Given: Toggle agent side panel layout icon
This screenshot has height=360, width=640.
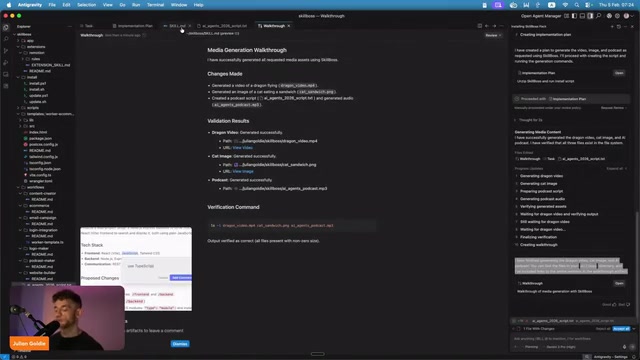Looking at the screenshot, I should pyautogui.click(x=590, y=16).
